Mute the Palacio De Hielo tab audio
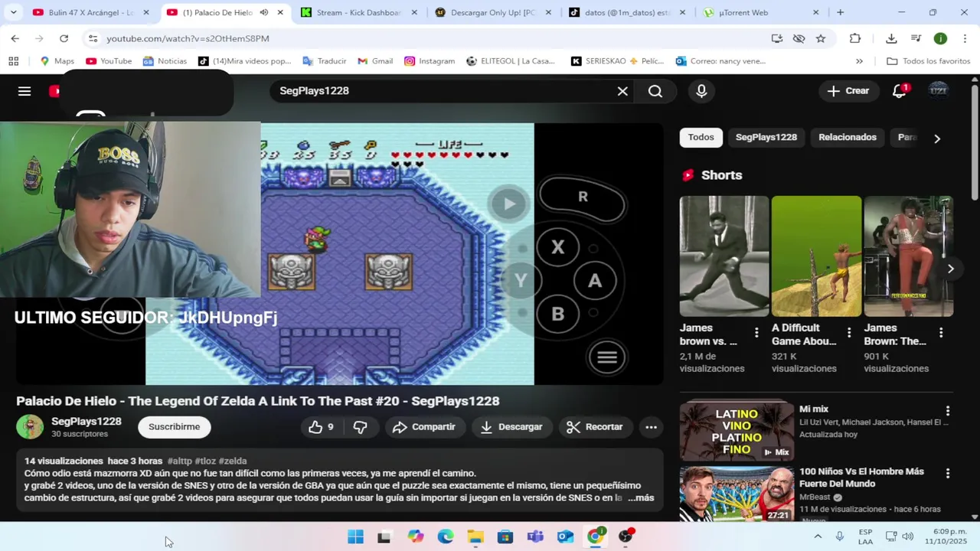980x551 pixels. pos(263,12)
